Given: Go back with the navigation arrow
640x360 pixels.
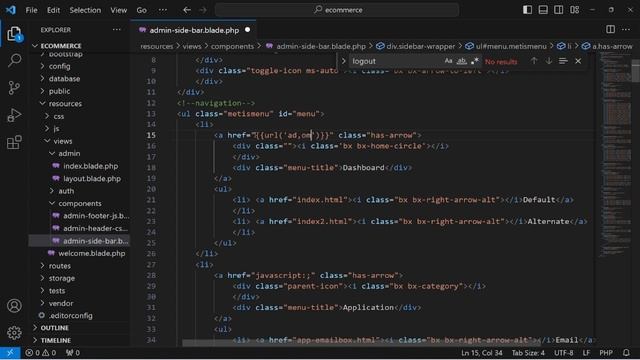Looking at the screenshot, I should point(187,10).
